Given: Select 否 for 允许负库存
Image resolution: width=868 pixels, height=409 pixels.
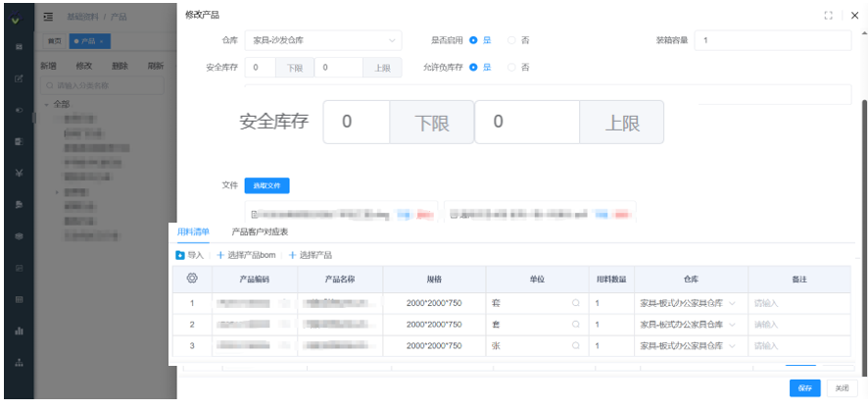Looking at the screenshot, I should tap(511, 67).
